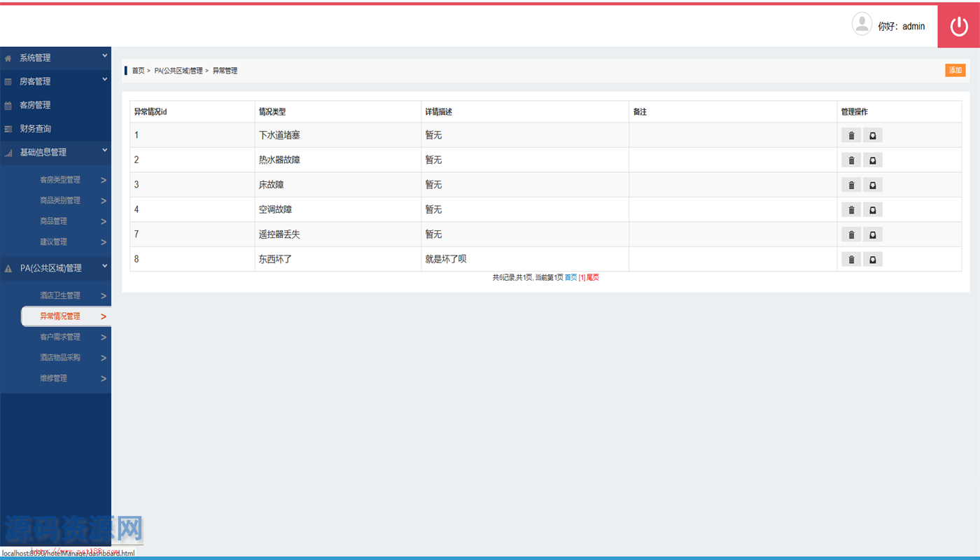Screen dimensions: 980x560
Task: Click the warning icon beside PA(公共区域)管理
Action: pos(8,269)
